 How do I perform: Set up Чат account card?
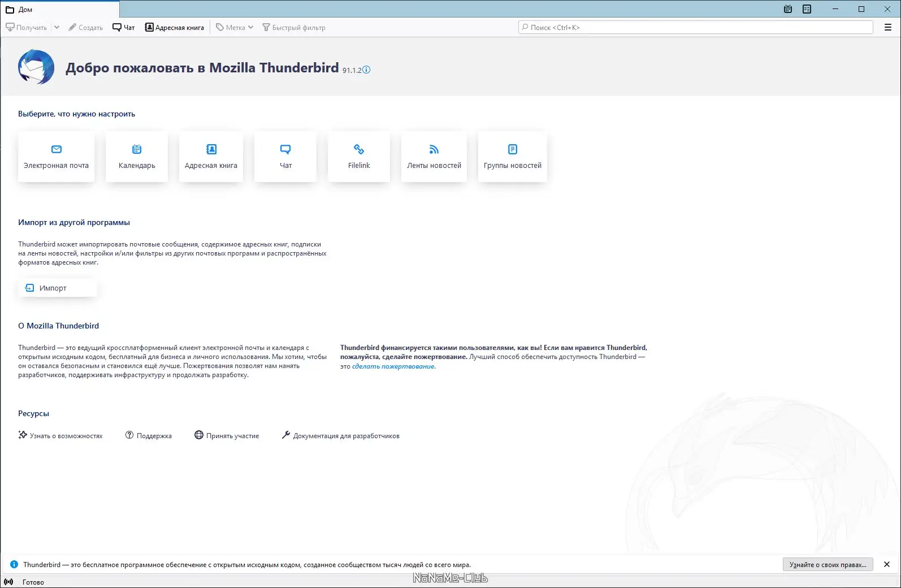click(285, 157)
